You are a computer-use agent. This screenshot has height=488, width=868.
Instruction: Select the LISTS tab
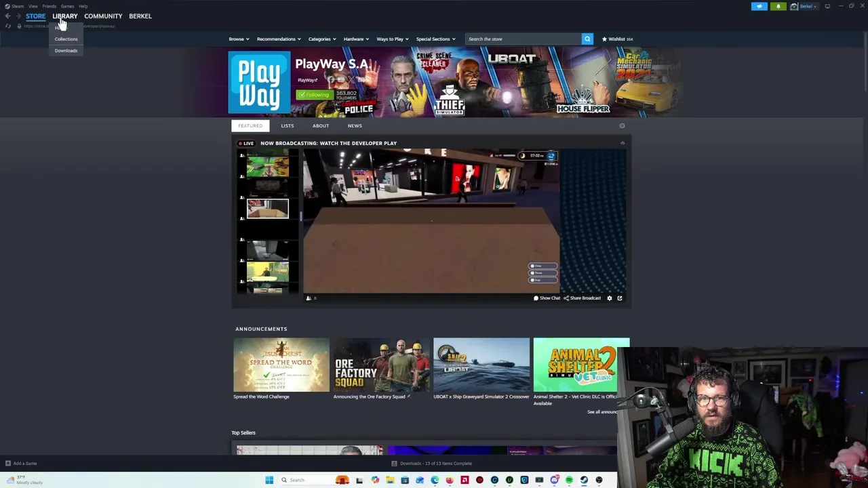(288, 125)
